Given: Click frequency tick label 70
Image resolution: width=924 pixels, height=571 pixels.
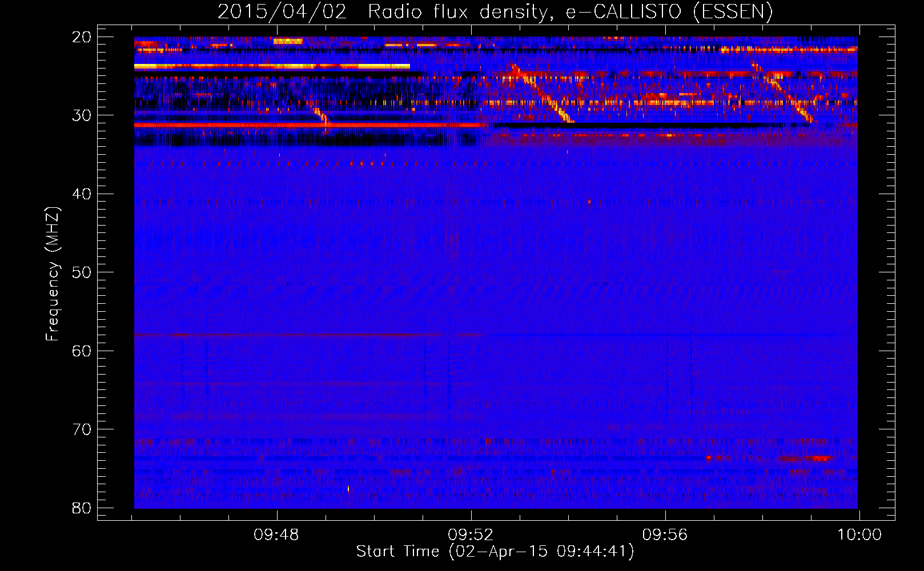Looking at the screenshot, I should click(x=82, y=429).
